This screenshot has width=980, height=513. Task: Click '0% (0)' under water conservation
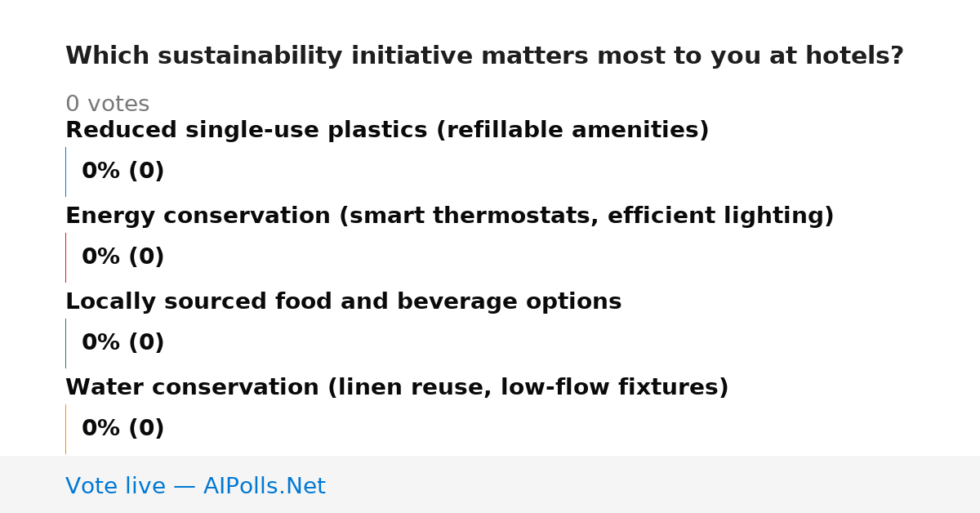tap(122, 429)
